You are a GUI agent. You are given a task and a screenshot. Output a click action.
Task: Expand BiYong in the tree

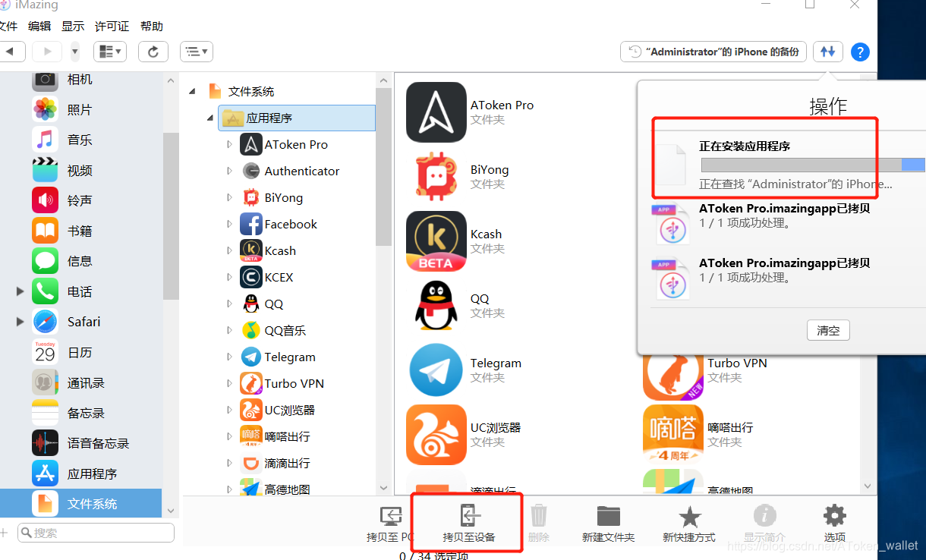[x=229, y=197]
